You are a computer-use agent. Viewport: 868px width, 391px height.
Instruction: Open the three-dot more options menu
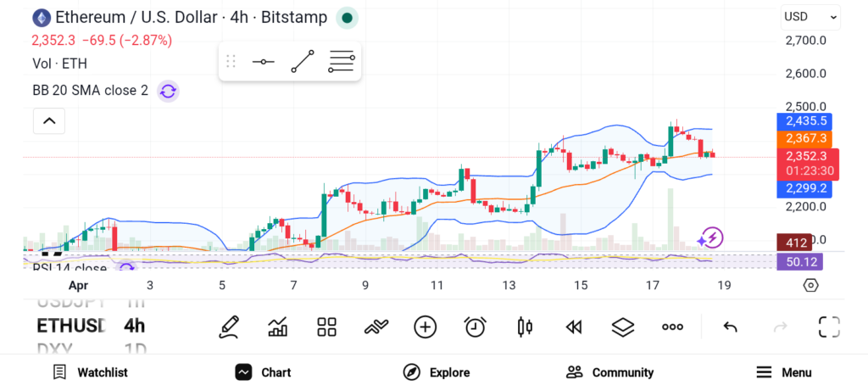tap(672, 327)
